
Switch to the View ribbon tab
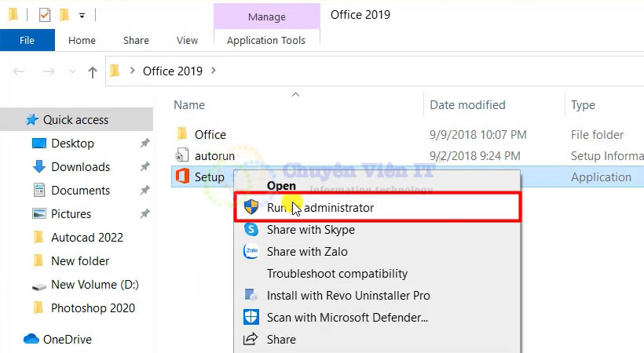coord(188,40)
